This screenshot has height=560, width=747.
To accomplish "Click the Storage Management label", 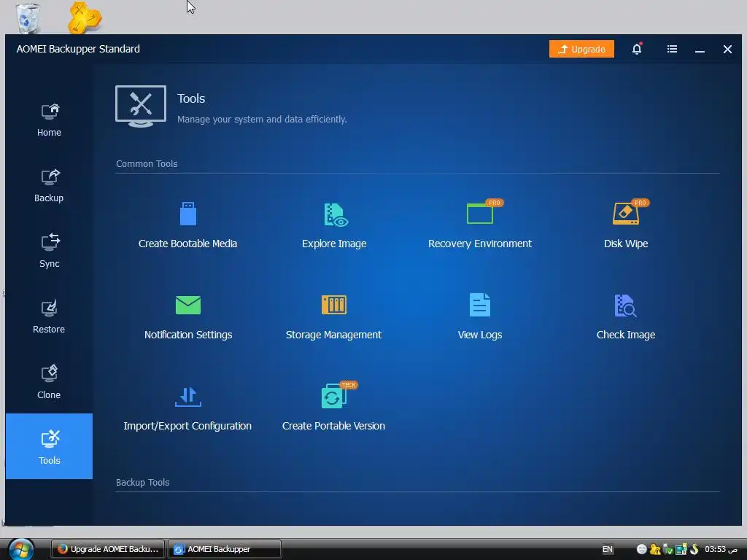I will point(333,335).
